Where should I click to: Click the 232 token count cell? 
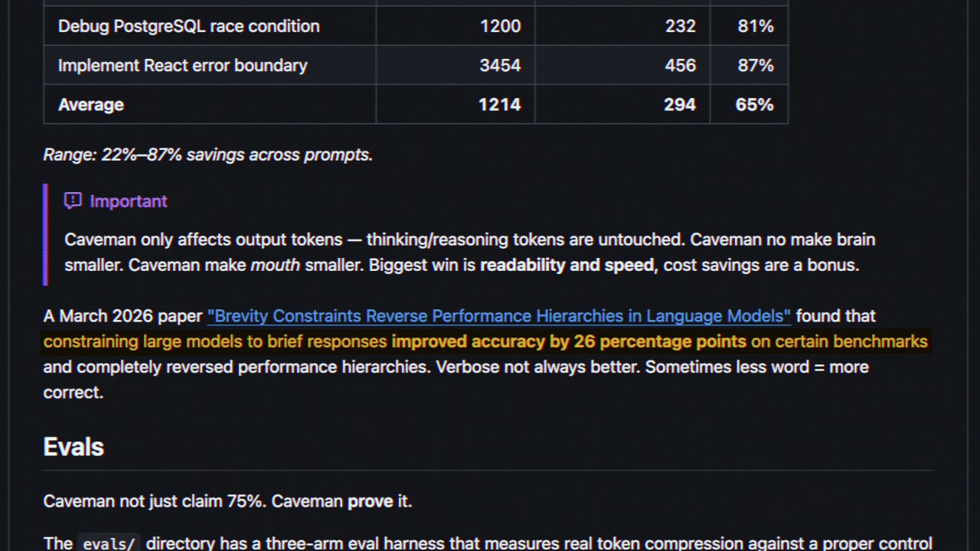[x=680, y=26]
